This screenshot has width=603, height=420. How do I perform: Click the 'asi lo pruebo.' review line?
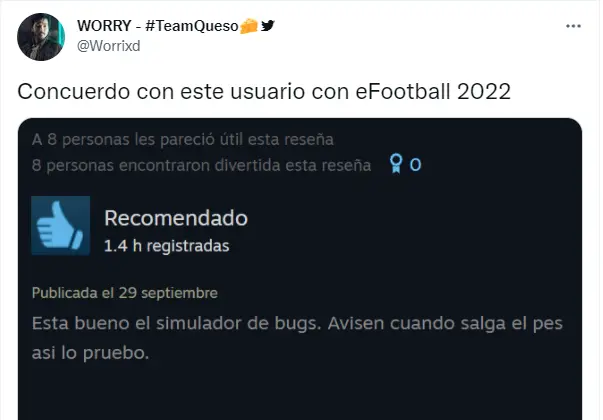tap(90, 353)
